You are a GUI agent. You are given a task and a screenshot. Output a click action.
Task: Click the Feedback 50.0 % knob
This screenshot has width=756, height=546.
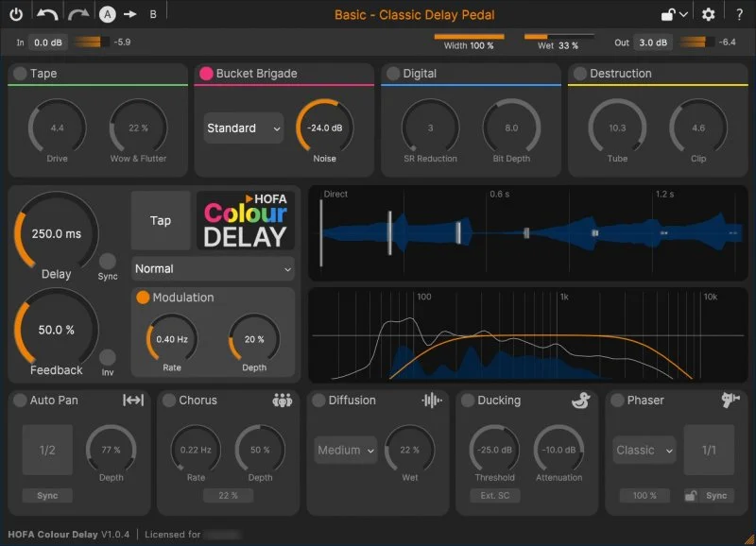pyautogui.click(x=57, y=330)
